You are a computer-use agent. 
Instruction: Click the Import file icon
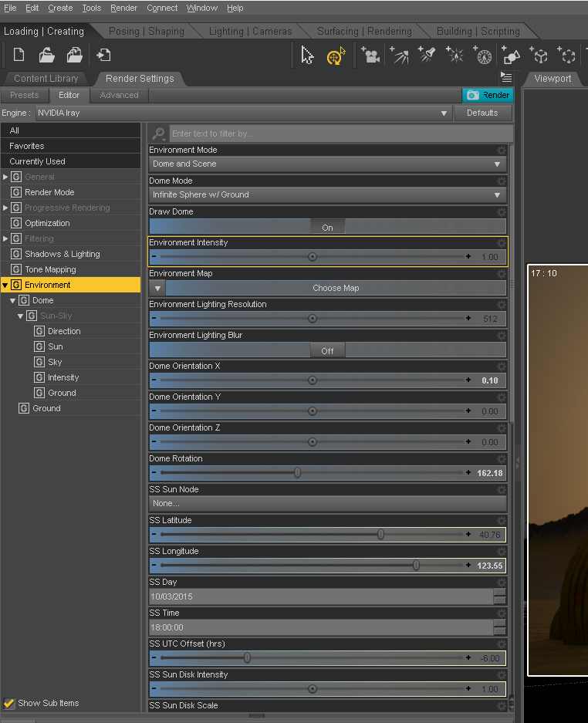103,55
